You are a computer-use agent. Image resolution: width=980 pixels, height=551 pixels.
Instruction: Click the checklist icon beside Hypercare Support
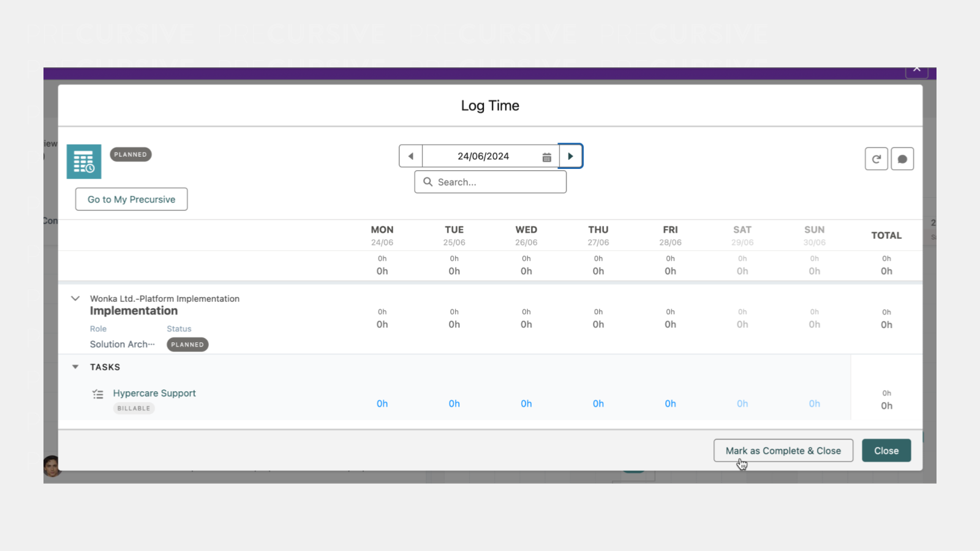tap(97, 394)
